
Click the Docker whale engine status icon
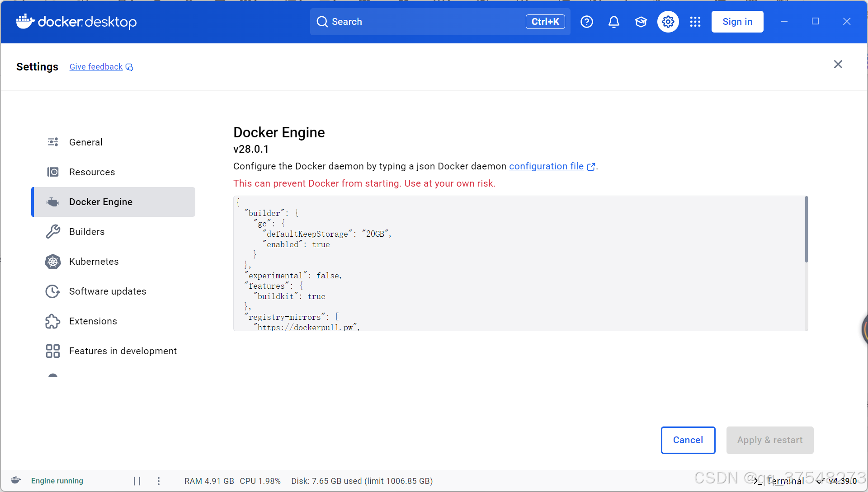click(x=15, y=480)
